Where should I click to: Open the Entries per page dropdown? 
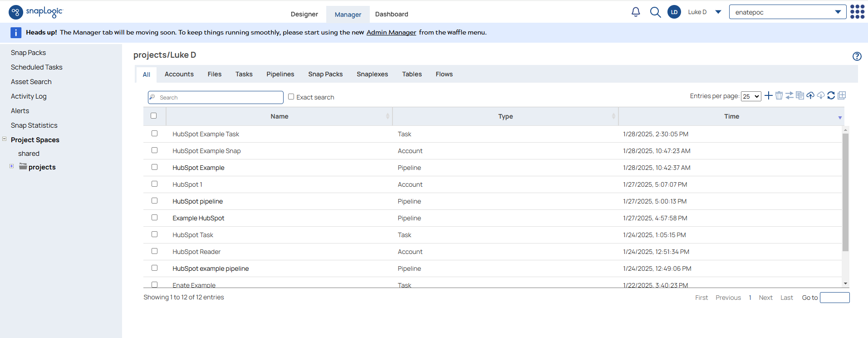click(751, 96)
